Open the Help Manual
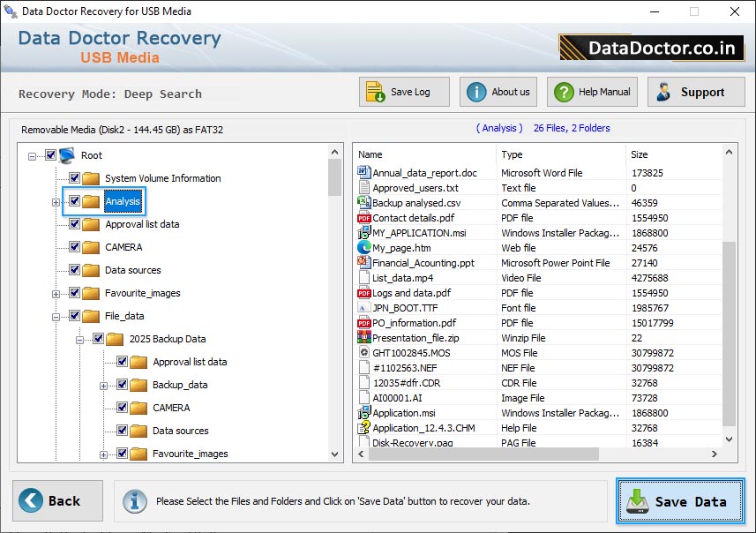This screenshot has width=756, height=533. tap(566, 91)
